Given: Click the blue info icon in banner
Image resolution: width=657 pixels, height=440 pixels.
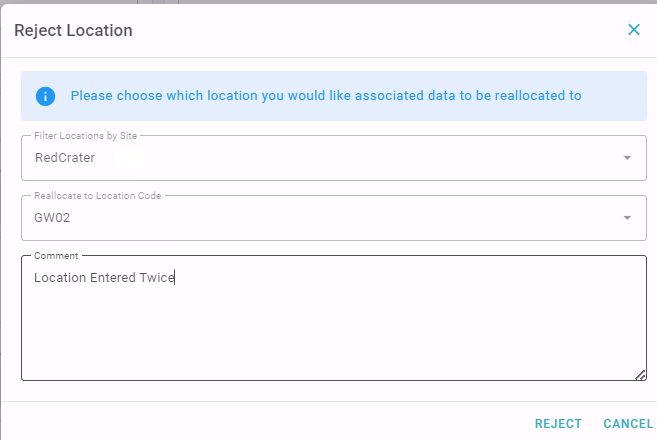Looking at the screenshot, I should pos(45,96).
